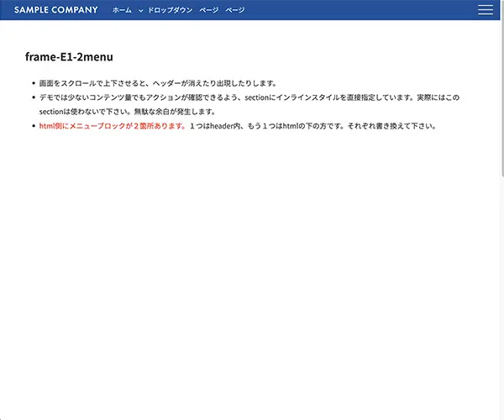Screen dimensions: 504x420
Task: Open the ドロップダウン menu
Action: coord(170,10)
